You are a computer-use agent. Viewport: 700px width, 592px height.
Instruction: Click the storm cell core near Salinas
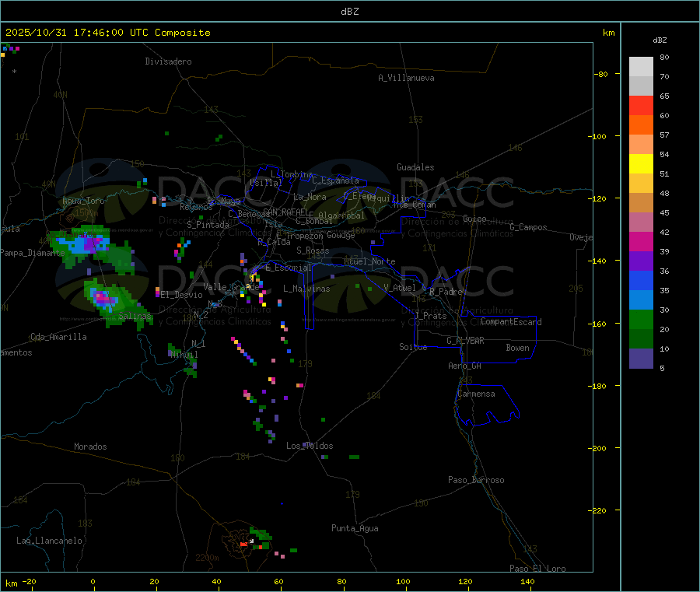pyautogui.click(x=103, y=298)
